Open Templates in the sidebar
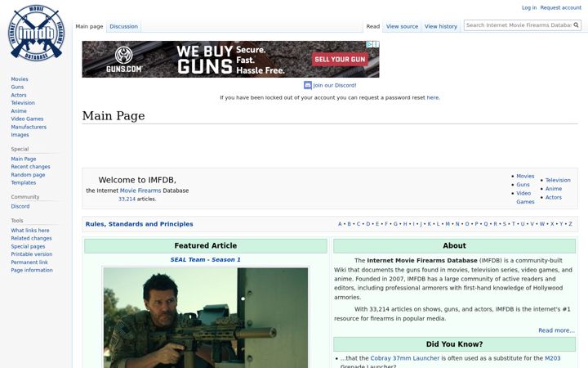 tap(23, 182)
